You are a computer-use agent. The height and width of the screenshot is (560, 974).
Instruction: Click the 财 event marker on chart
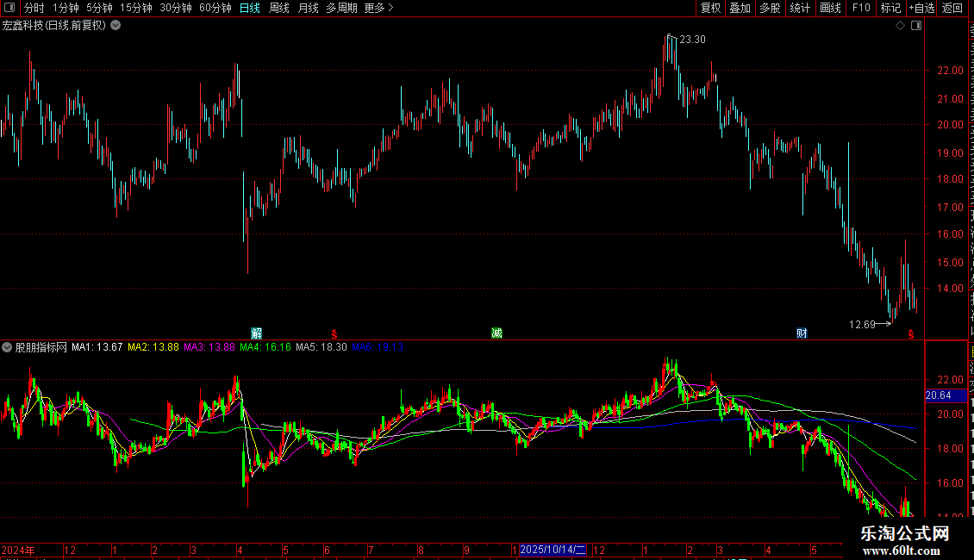(802, 333)
